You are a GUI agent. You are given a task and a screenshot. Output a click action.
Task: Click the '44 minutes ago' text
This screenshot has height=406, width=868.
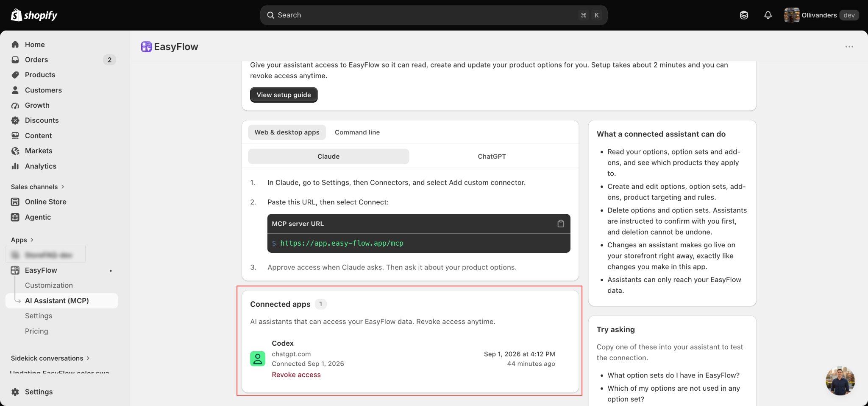(x=531, y=364)
